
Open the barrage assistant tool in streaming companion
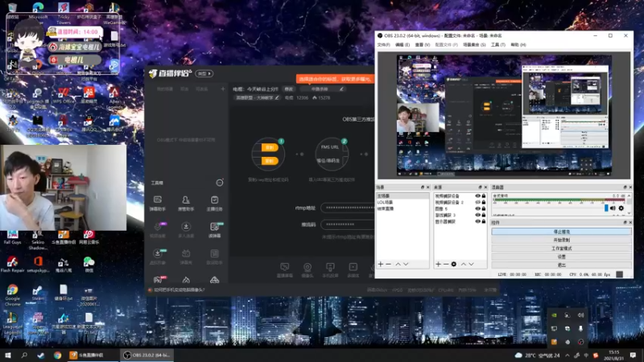click(x=157, y=204)
